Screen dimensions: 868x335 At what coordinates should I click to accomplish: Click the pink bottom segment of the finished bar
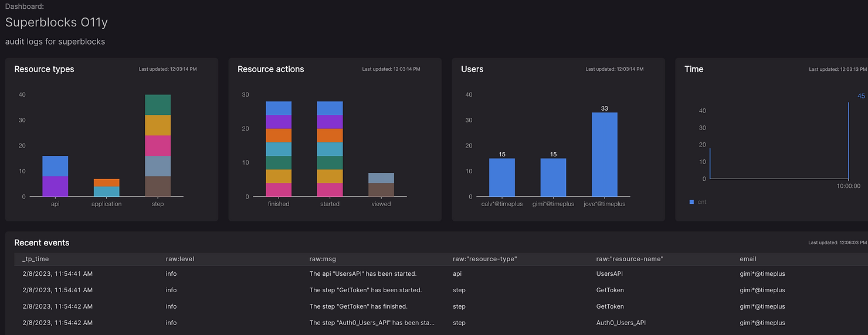[279, 190]
